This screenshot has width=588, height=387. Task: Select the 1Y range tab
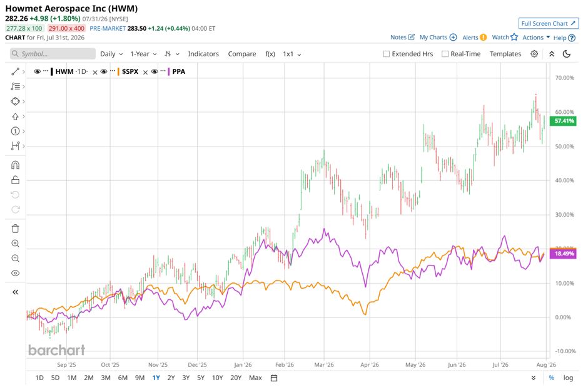point(156,378)
